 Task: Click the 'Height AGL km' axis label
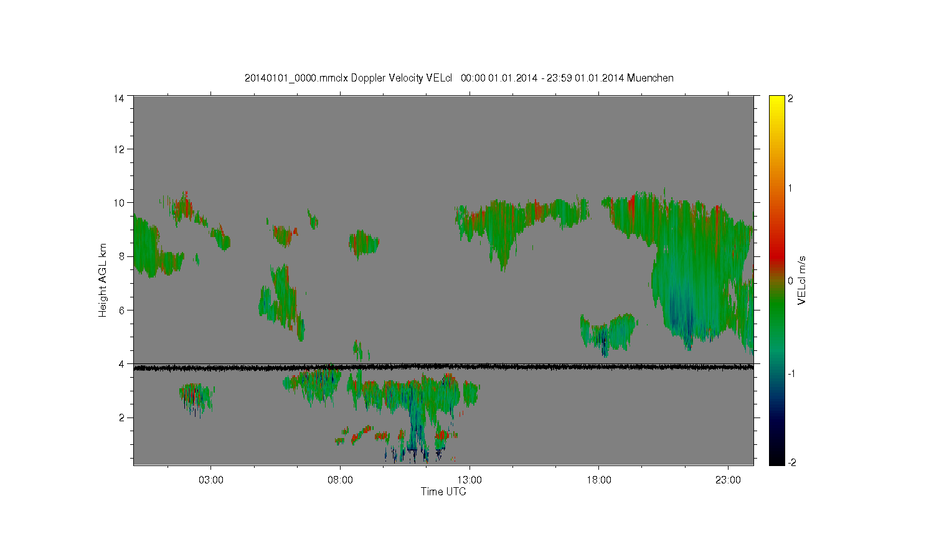103,280
